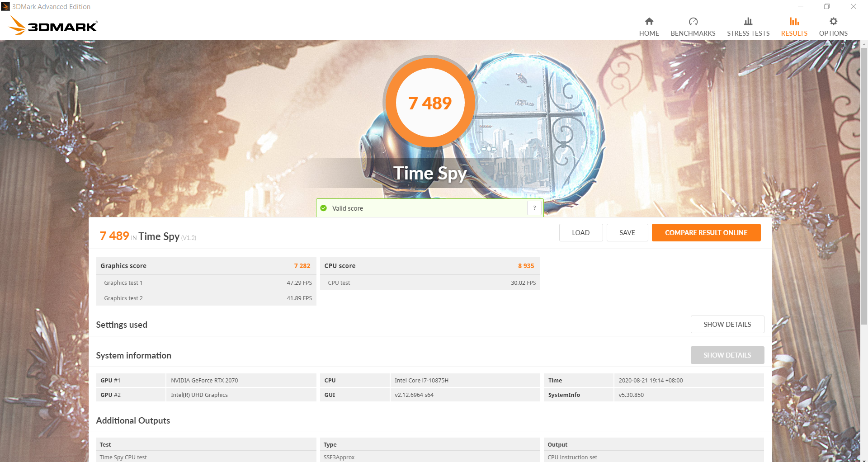Click CPU score value 8 935
Viewport: 868px width, 462px height.
coord(526,266)
